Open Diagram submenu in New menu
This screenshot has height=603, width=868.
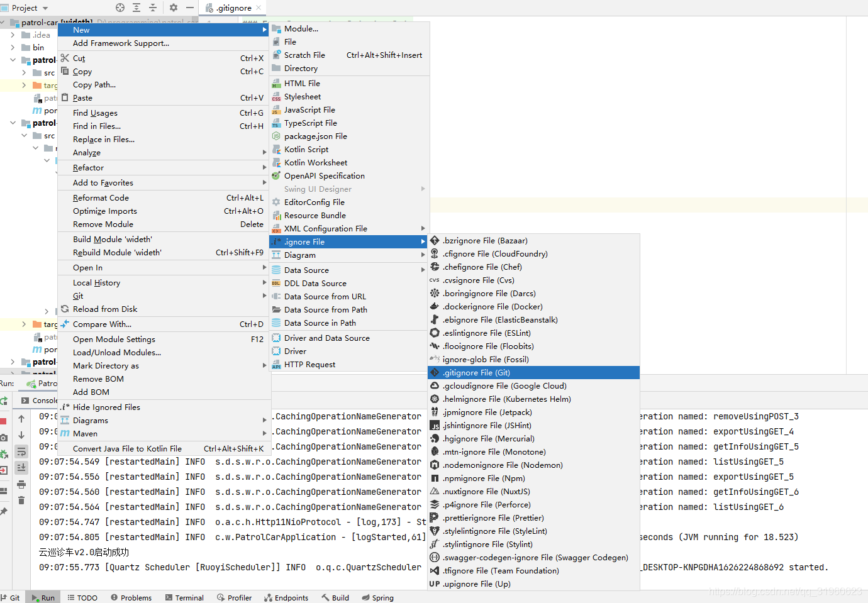(349, 255)
